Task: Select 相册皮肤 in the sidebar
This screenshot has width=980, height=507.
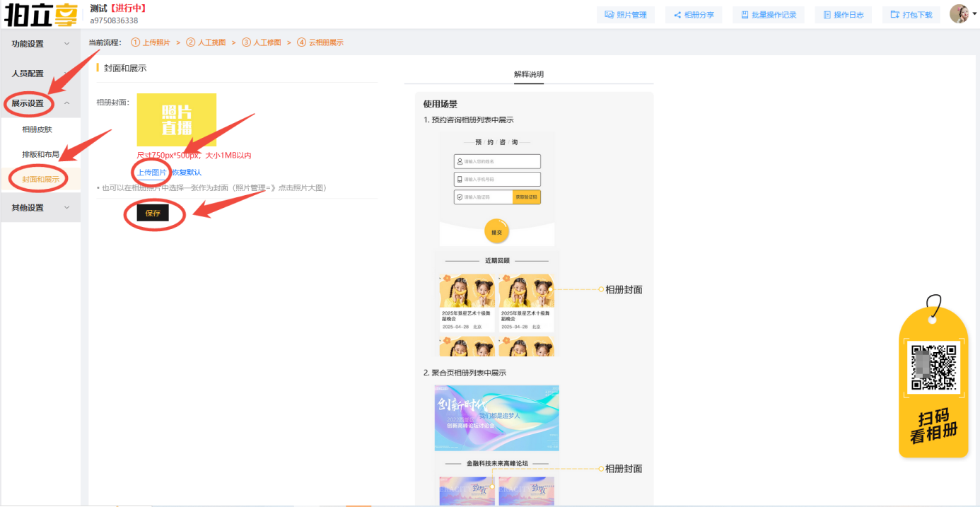Action: 37,129
